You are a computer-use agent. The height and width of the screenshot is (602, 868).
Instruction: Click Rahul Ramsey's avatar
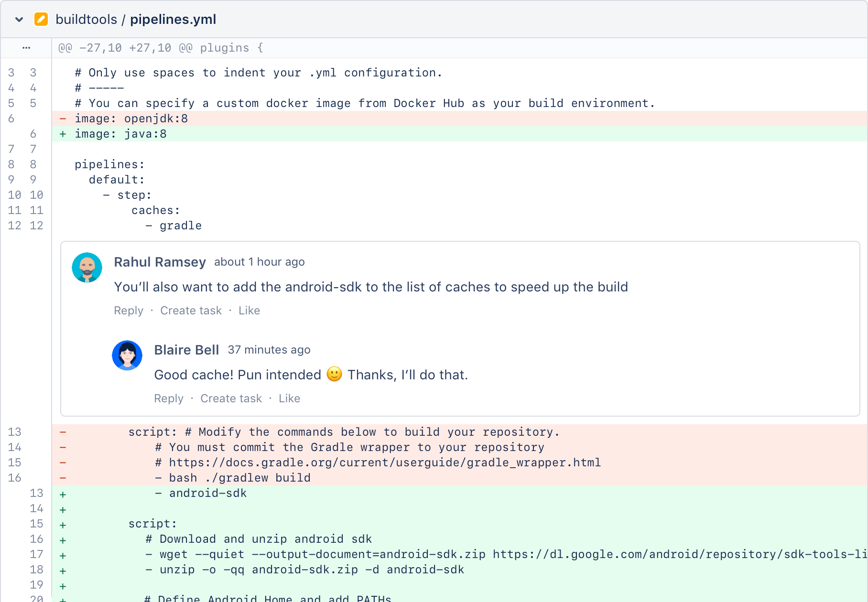coord(87,268)
